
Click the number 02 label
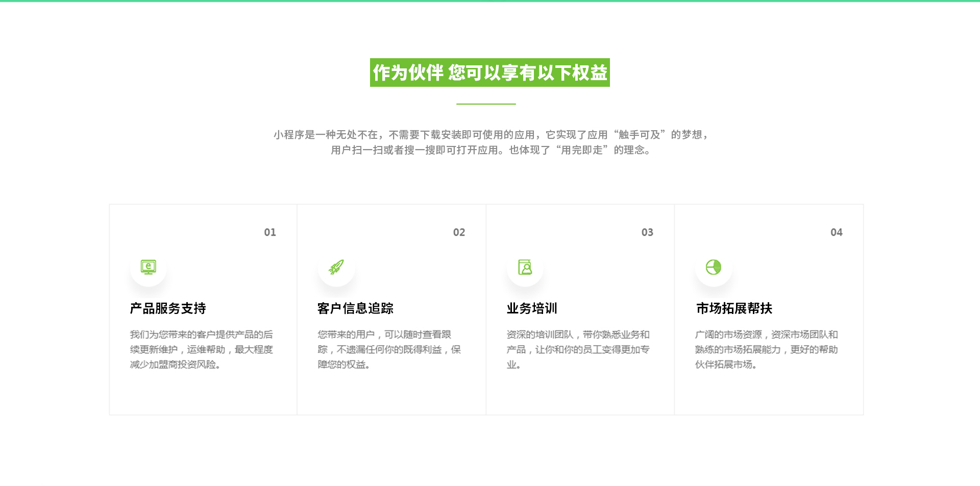coord(459,232)
